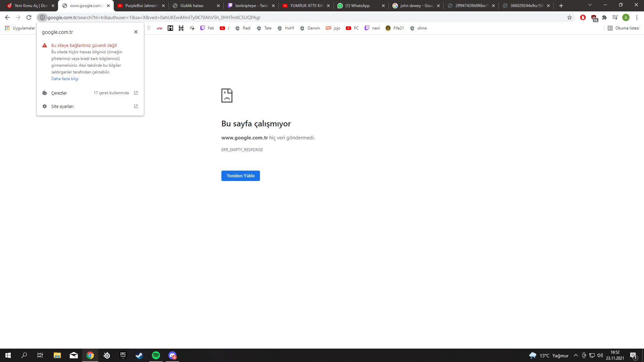Image resolution: width=644 pixels, height=362 pixels.
Task: Open Spotify from the taskbar
Action: 156,355
